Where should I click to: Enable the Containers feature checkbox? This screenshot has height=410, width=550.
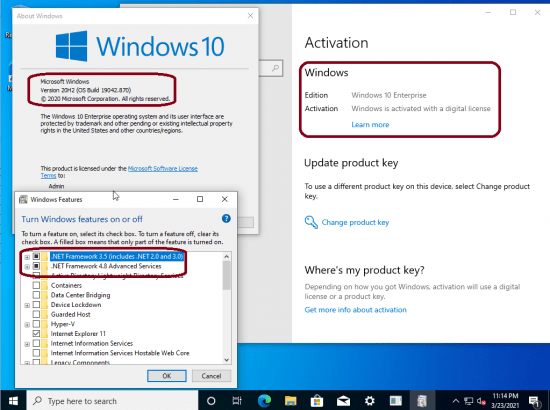coord(36,285)
